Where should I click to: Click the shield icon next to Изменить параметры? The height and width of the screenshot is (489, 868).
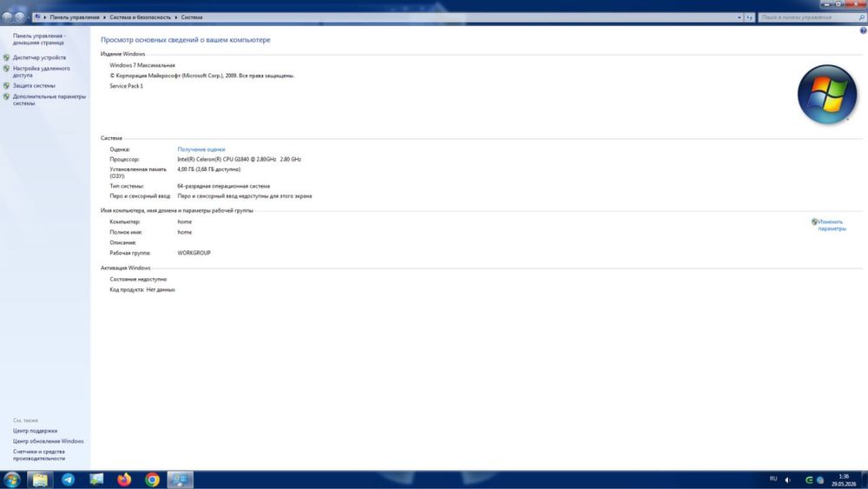click(814, 221)
